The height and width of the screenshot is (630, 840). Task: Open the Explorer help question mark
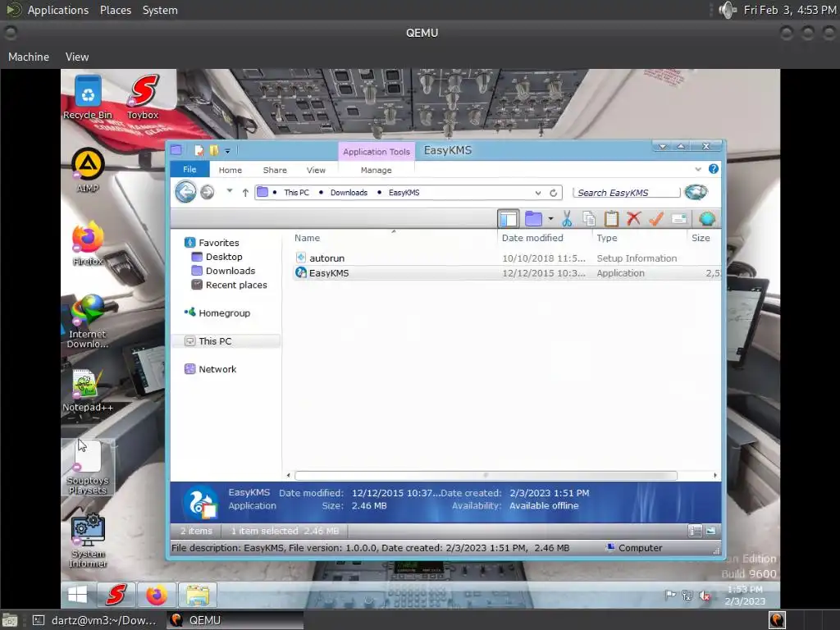coord(714,169)
